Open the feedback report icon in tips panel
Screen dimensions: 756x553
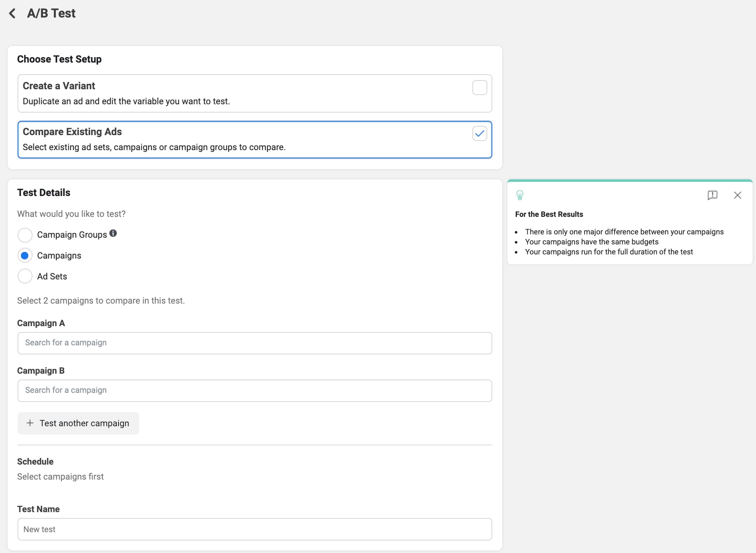[712, 195]
